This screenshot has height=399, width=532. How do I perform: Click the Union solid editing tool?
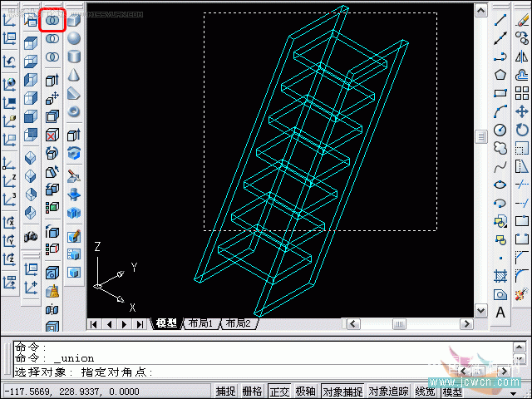coord(52,20)
